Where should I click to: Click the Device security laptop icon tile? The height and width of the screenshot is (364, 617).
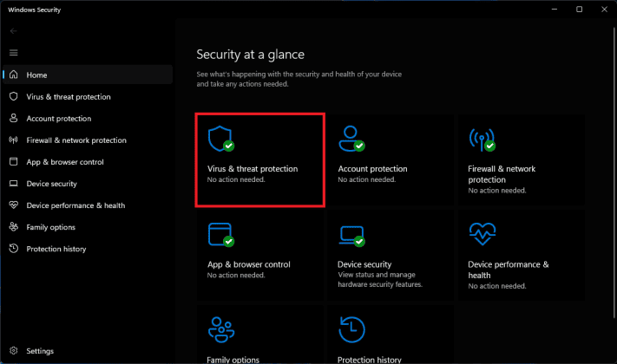tap(350, 235)
